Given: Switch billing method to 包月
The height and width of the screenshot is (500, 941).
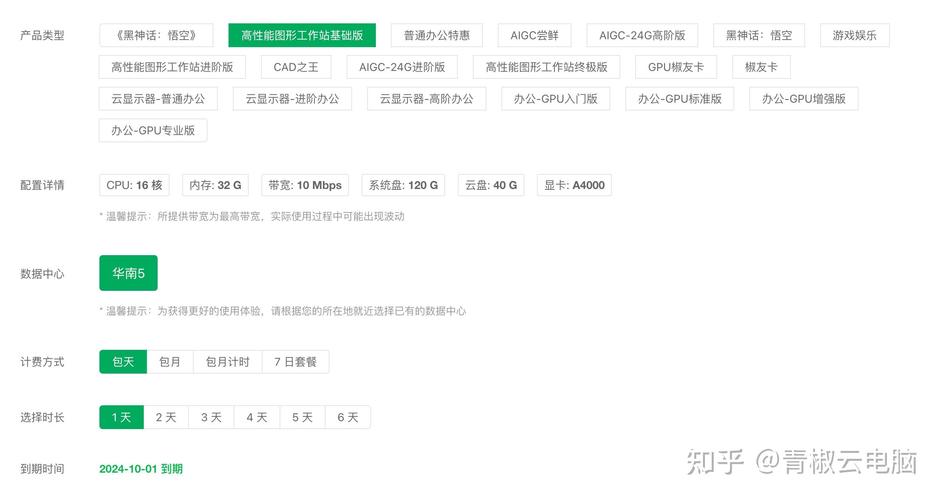Looking at the screenshot, I should click(x=170, y=362).
